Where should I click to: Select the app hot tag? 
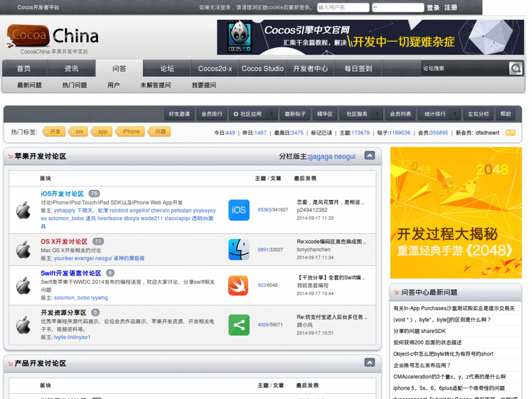pyautogui.click(x=101, y=131)
